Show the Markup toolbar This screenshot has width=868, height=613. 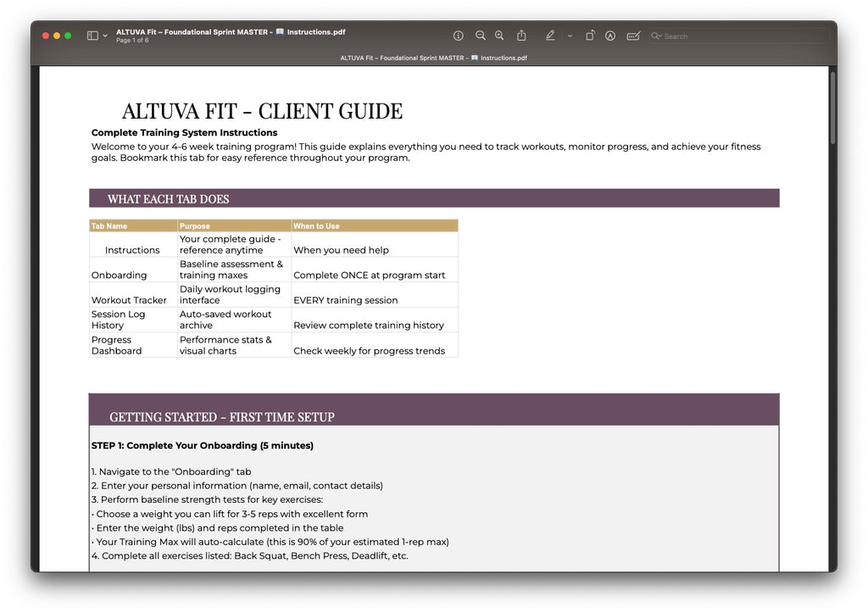610,36
